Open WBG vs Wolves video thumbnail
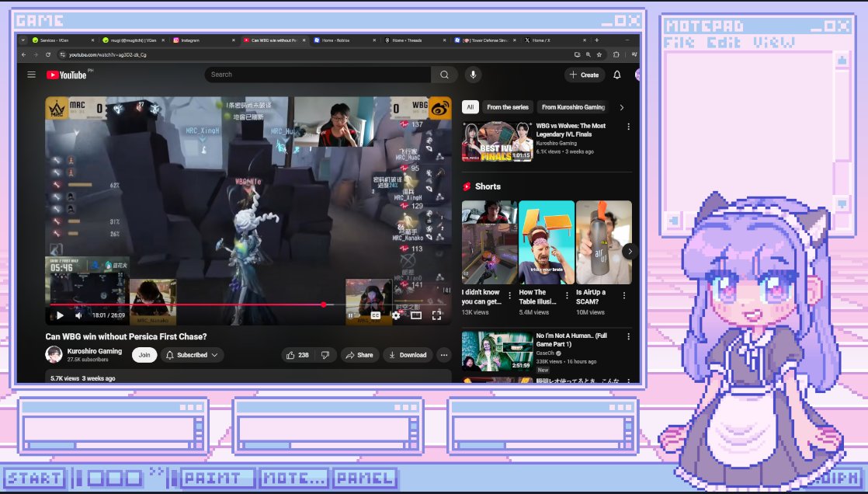Screen dimensions: 868x494 (497, 142)
